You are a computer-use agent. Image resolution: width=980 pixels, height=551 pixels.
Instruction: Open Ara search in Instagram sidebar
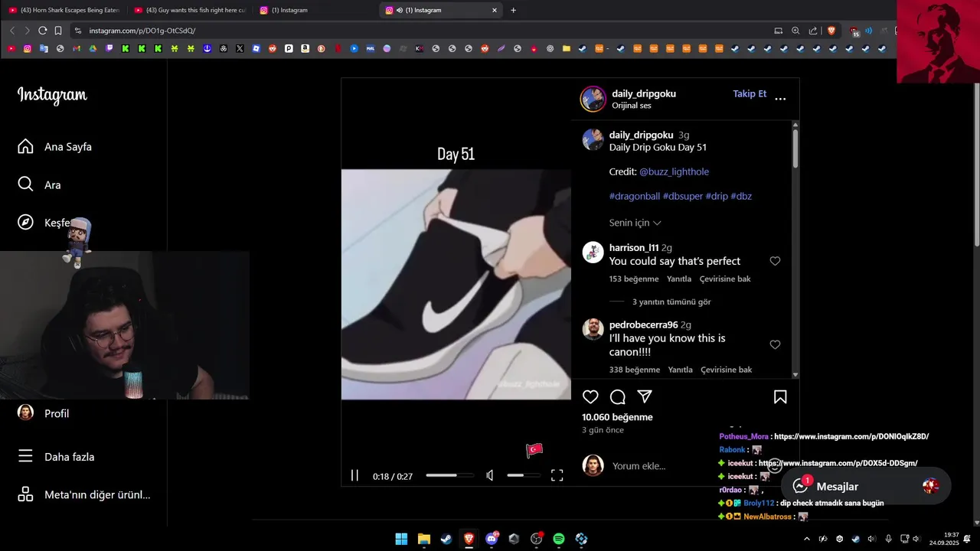pos(39,184)
